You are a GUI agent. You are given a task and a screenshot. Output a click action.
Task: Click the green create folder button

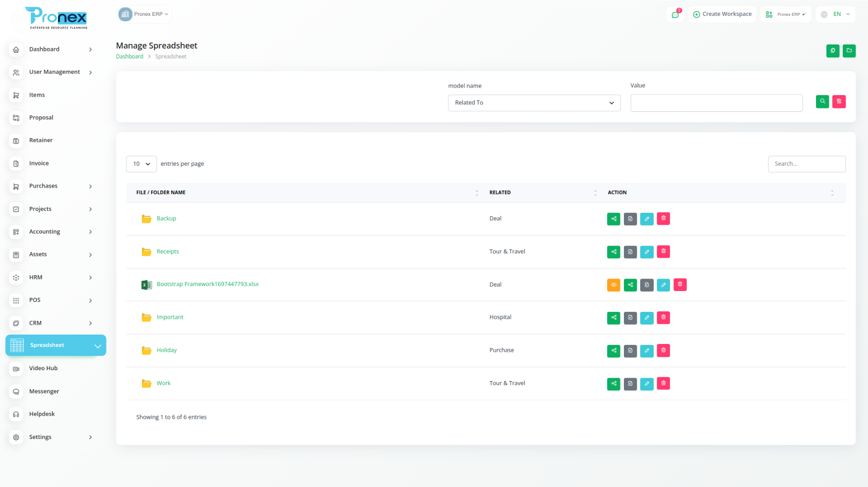(849, 51)
